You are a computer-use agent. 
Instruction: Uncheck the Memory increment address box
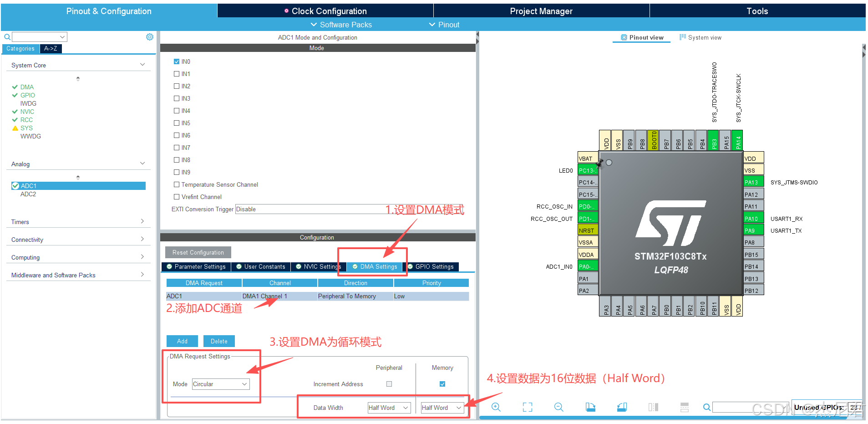coord(442,384)
